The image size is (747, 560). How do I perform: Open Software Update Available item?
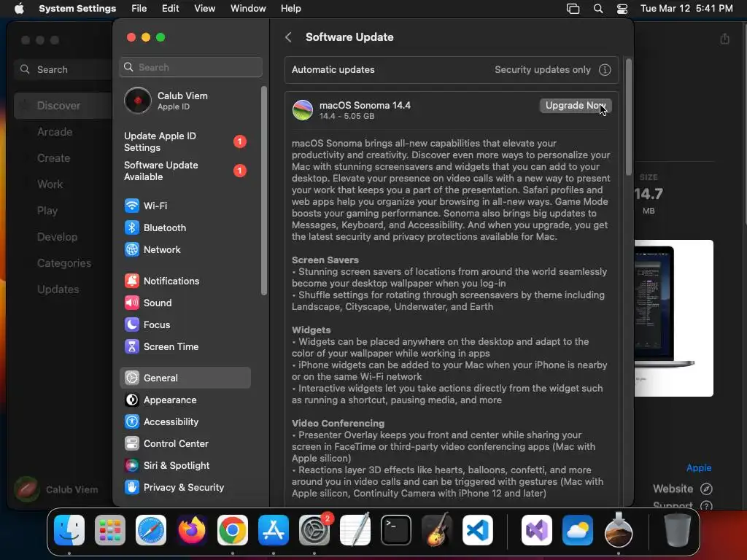(185, 171)
